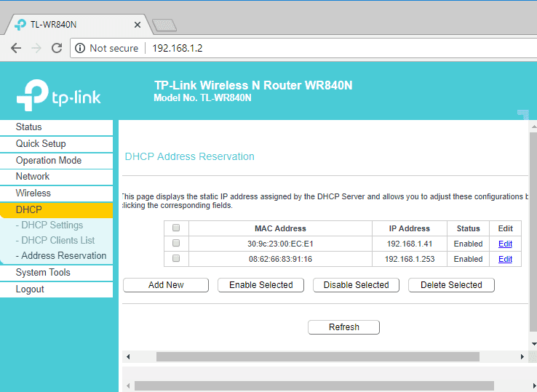537x392 pixels.
Task: Check the box for 30:9c:23:00:EC:E1
Action: pyautogui.click(x=176, y=243)
